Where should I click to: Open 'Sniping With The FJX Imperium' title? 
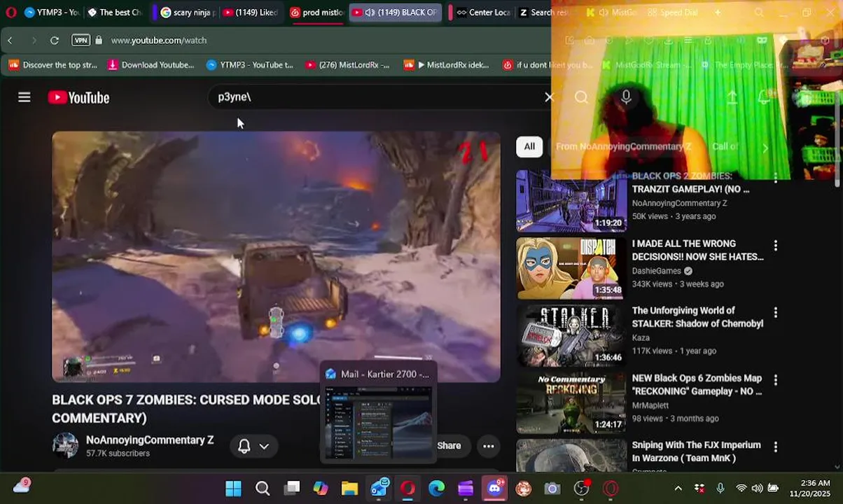[696, 451]
